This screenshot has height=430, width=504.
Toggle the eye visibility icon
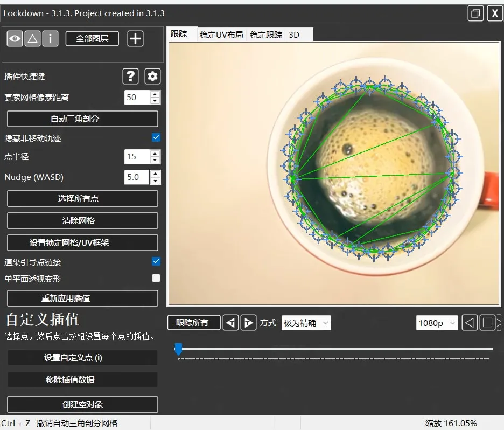click(15, 39)
